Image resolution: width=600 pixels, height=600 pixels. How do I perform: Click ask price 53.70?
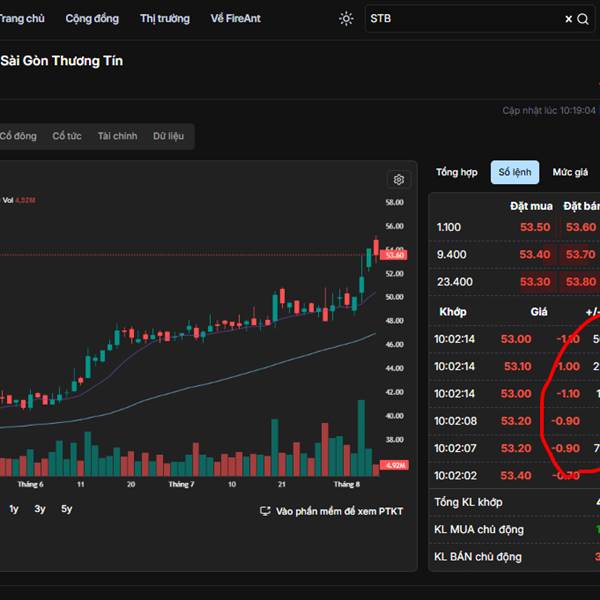click(x=581, y=254)
